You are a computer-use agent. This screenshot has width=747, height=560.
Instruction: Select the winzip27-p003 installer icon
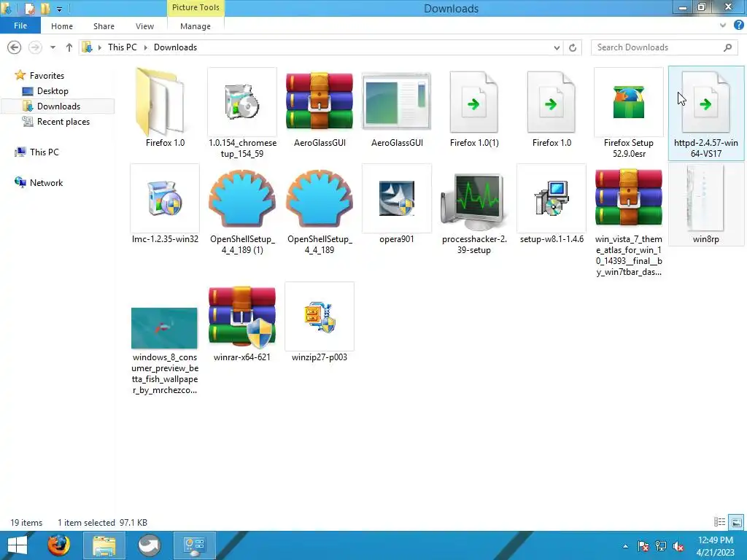320,317
